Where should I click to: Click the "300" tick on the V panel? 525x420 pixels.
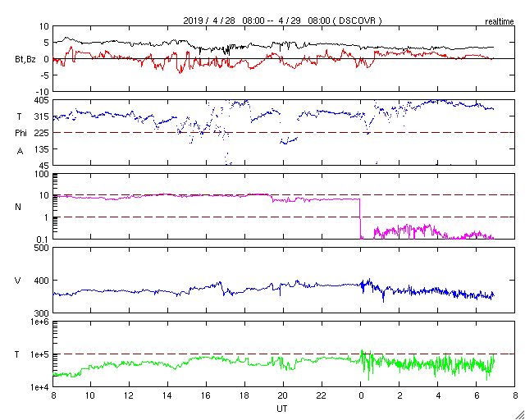pyautogui.click(x=42, y=313)
